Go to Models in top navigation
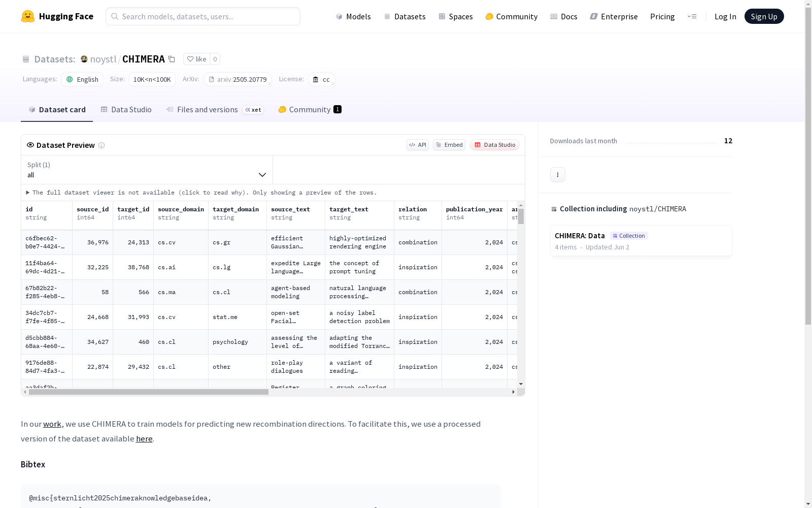Screen dimensions: 812x508 coord(353,16)
